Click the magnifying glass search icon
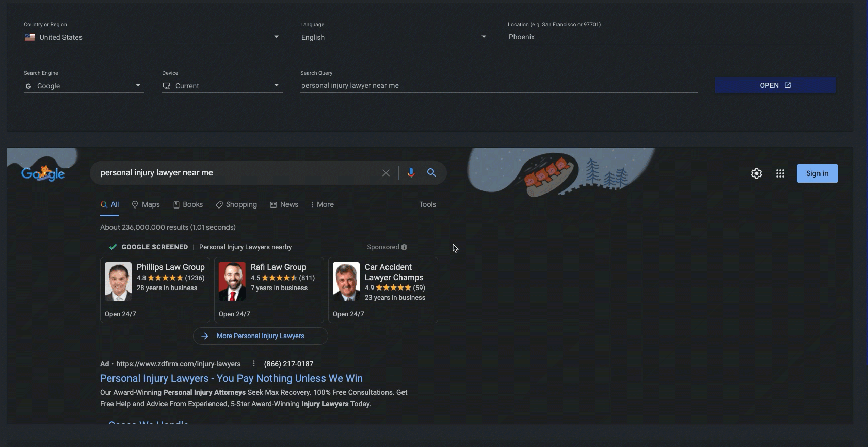Viewport: 868px width, 447px height. click(432, 173)
